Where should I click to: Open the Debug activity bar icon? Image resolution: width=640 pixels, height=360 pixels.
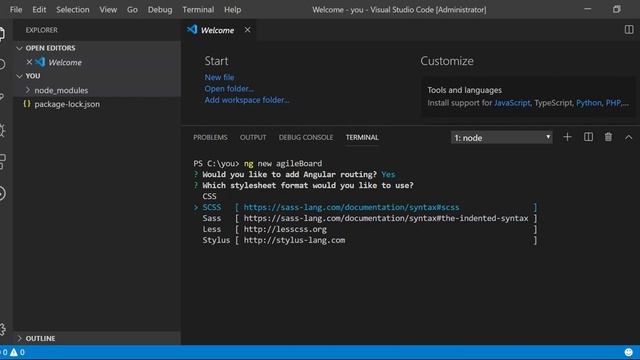click(2, 130)
